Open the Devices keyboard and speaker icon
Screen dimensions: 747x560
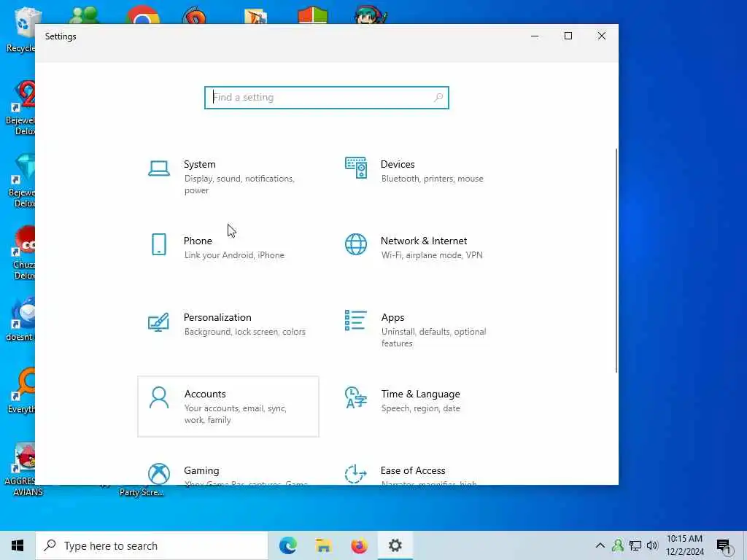click(356, 168)
